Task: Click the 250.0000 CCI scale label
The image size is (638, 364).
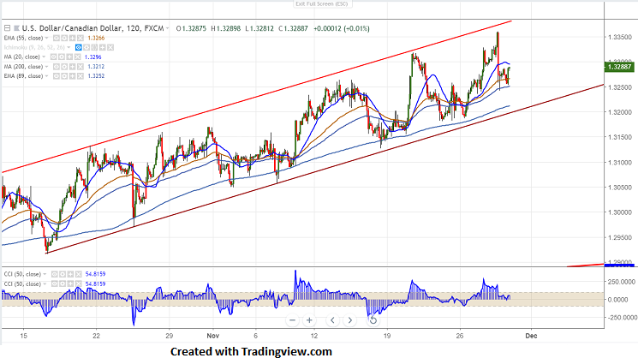Action: (x=621, y=282)
